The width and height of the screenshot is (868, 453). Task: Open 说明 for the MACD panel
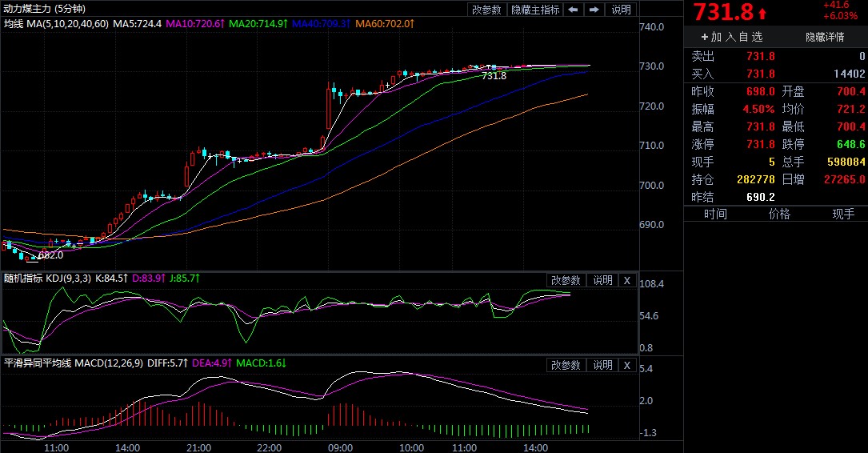point(602,365)
